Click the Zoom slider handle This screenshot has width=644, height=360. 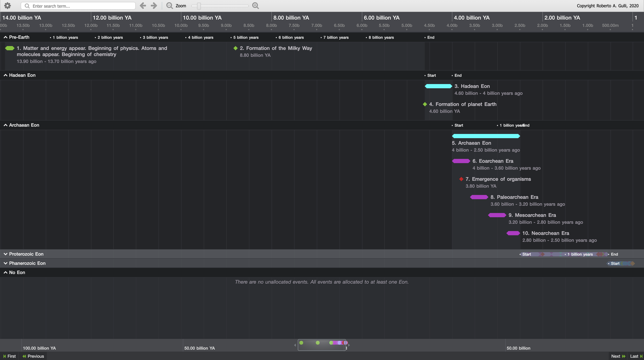(x=199, y=6)
